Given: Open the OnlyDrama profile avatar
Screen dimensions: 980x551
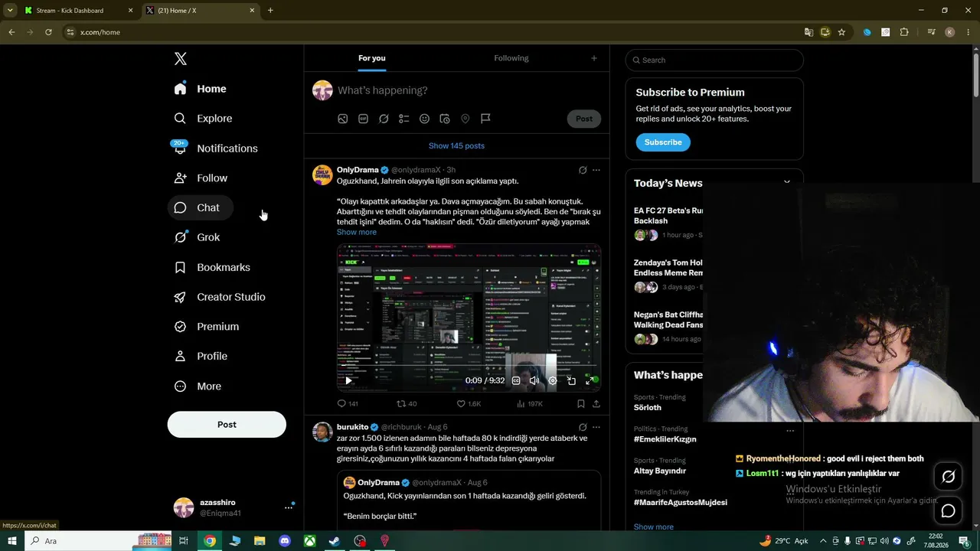Looking at the screenshot, I should coord(322,174).
